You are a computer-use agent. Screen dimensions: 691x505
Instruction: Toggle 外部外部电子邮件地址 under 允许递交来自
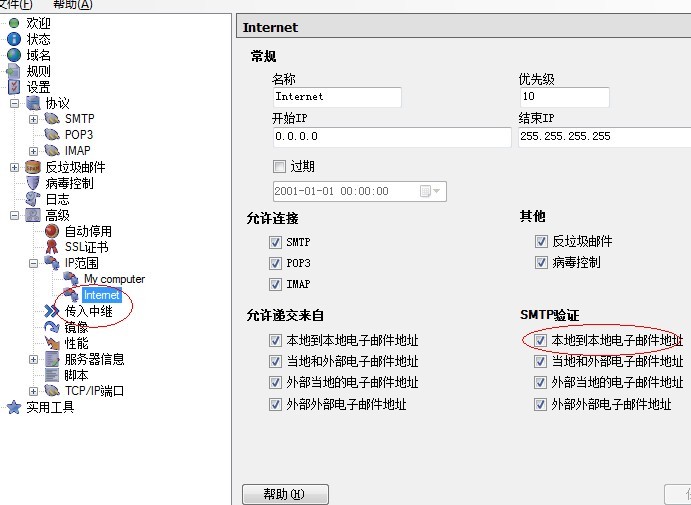coord(275,404)
